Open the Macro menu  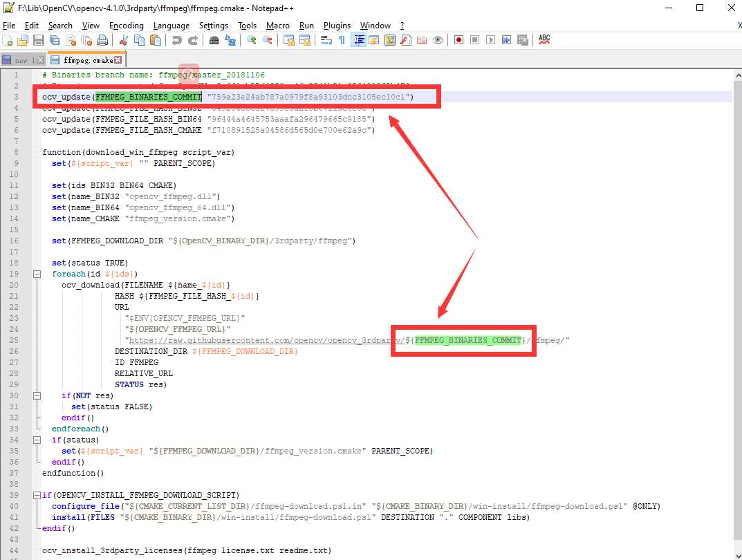pos(278,26)
